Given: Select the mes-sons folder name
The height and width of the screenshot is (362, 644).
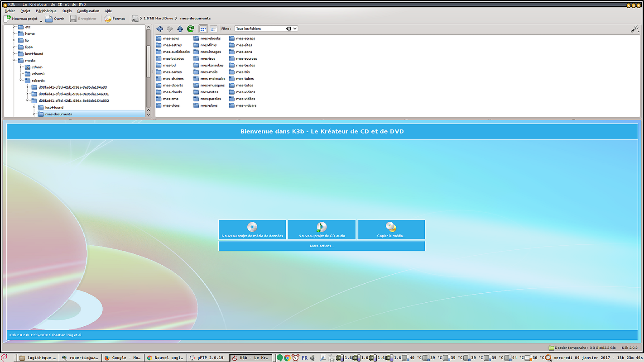Looking at the screenshot, I should (244, 52).
